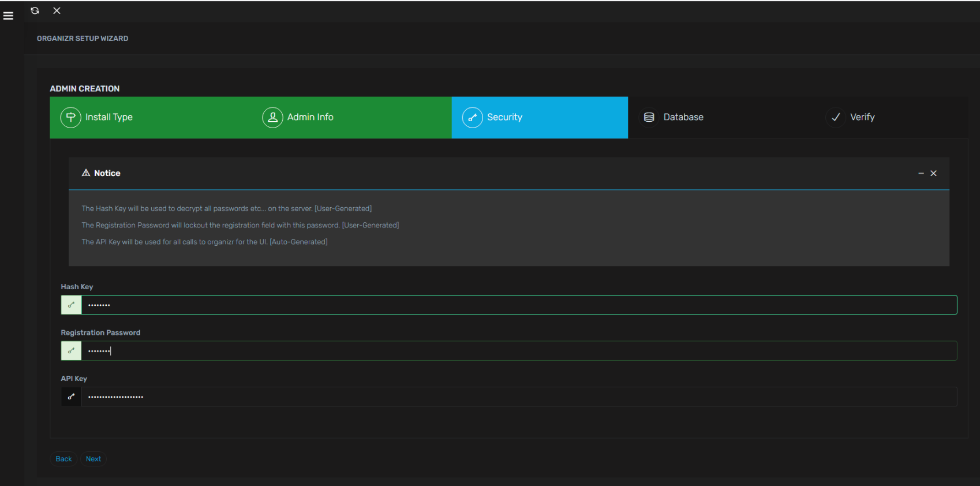Click the Hash Key notice line
The image size is (980, 486).
pyautogui.click(x=226, y=208)
